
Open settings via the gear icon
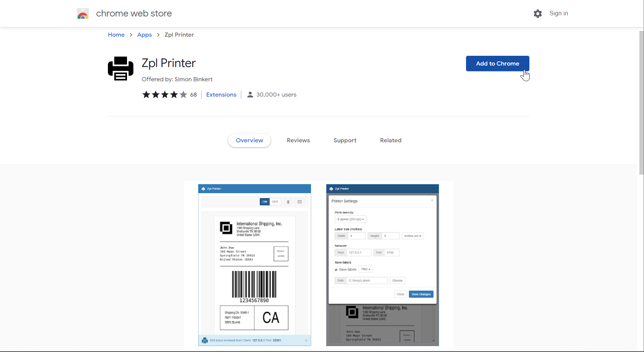(538, 13)
